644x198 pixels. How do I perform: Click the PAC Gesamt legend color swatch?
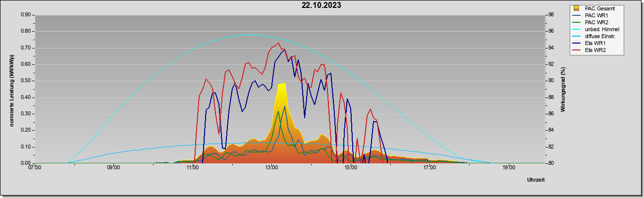(576, 8)
